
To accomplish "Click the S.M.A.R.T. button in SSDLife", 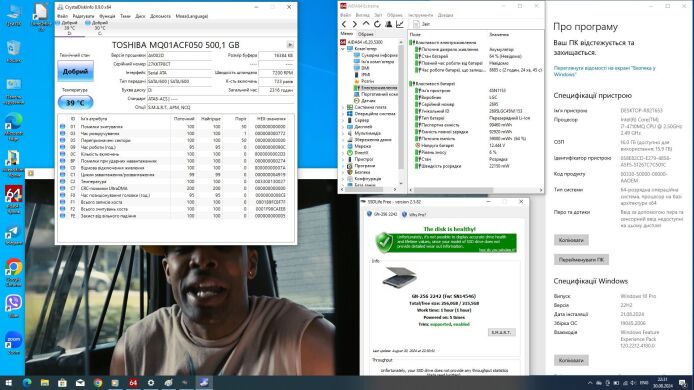I will [501, 332].
